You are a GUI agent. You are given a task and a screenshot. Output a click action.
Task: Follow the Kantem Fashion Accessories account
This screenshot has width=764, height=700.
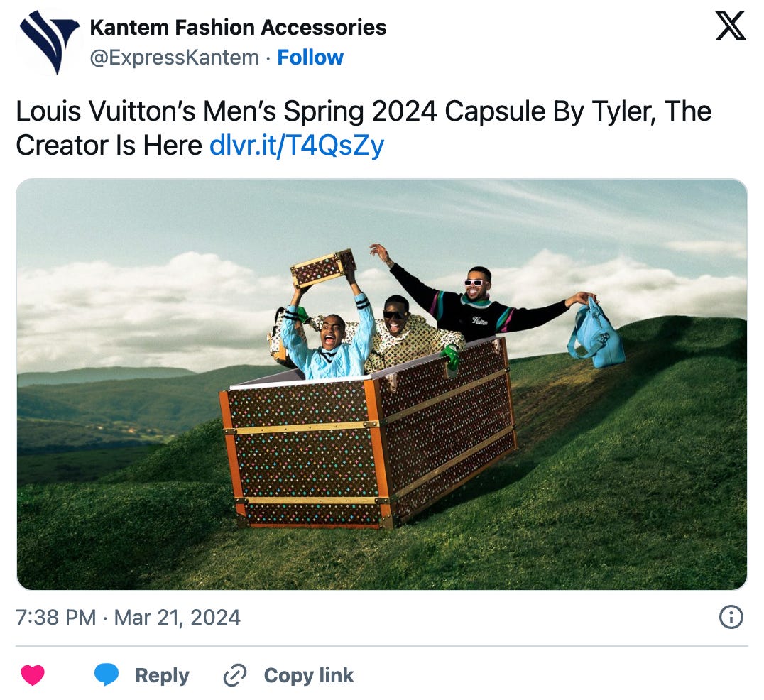[x=310, y=58]
